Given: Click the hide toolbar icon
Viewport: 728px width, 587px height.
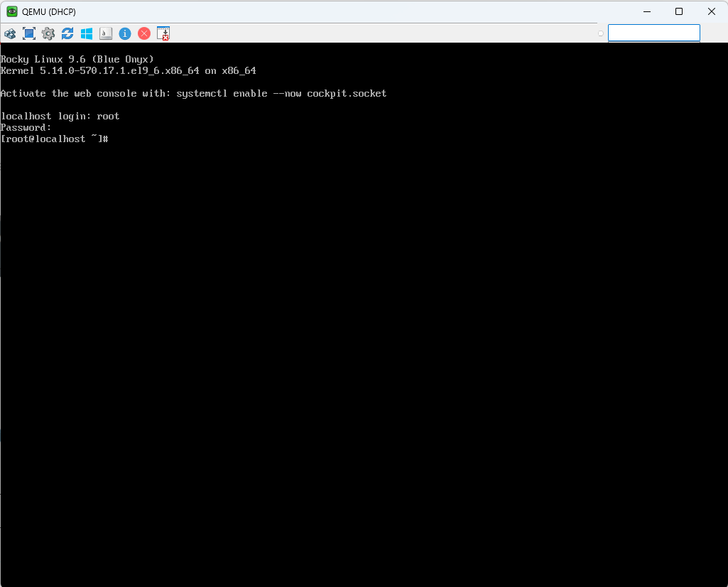Looking at the screenshot, I should pyautogui.click(x=163, y=33).
